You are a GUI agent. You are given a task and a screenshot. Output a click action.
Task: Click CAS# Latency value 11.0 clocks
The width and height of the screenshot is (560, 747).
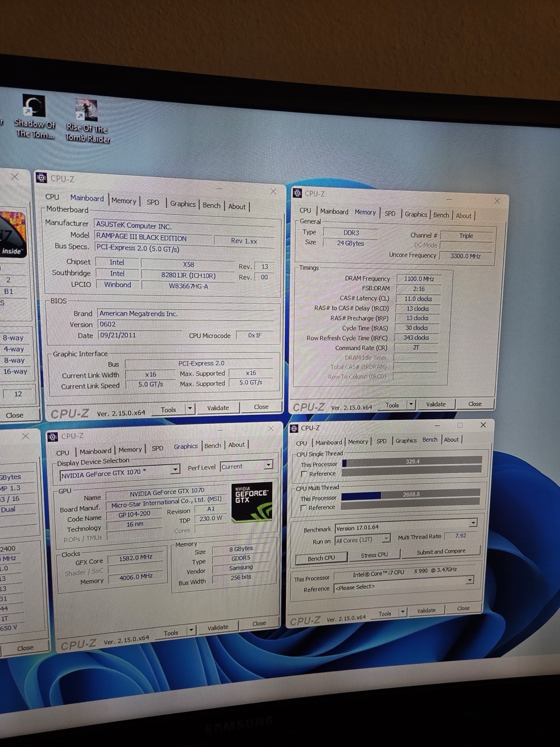click(418, 299)
